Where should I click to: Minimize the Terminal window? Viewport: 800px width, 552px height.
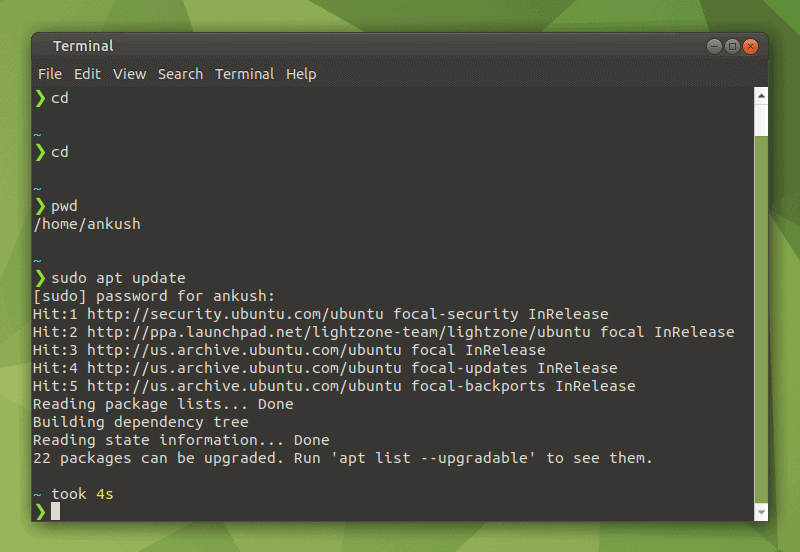(x=715, y=46)
